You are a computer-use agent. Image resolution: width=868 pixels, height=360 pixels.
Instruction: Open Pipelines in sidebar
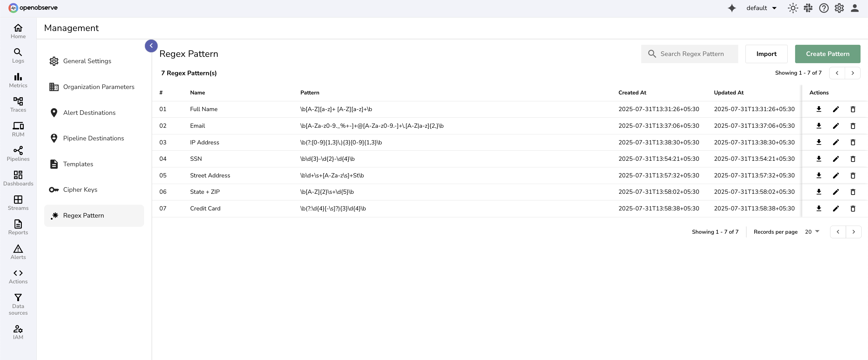click(18, 154)
